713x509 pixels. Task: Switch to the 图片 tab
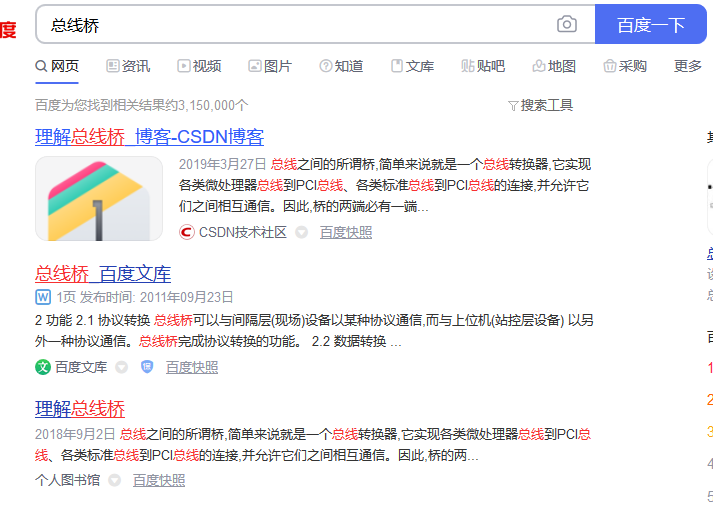270,66
